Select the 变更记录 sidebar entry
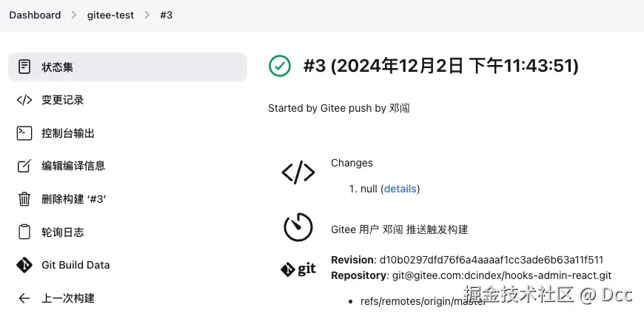The height and width of the screenshot is (316, 644). click(128, 100)
